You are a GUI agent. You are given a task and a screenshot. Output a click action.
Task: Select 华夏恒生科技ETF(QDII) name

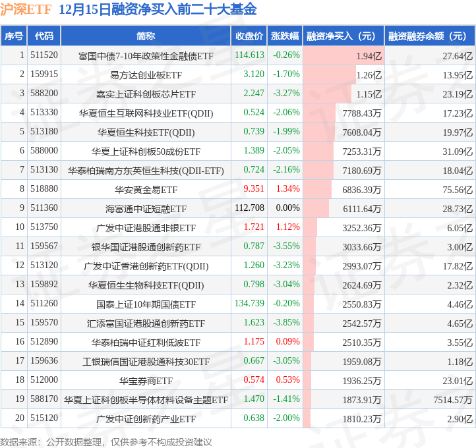(146, 132)
